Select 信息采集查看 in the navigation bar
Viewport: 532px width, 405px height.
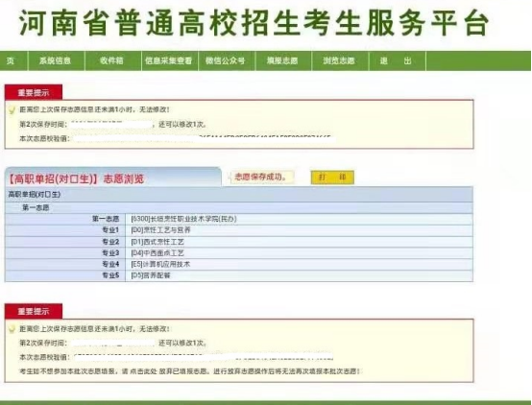[x=170, y=60]
